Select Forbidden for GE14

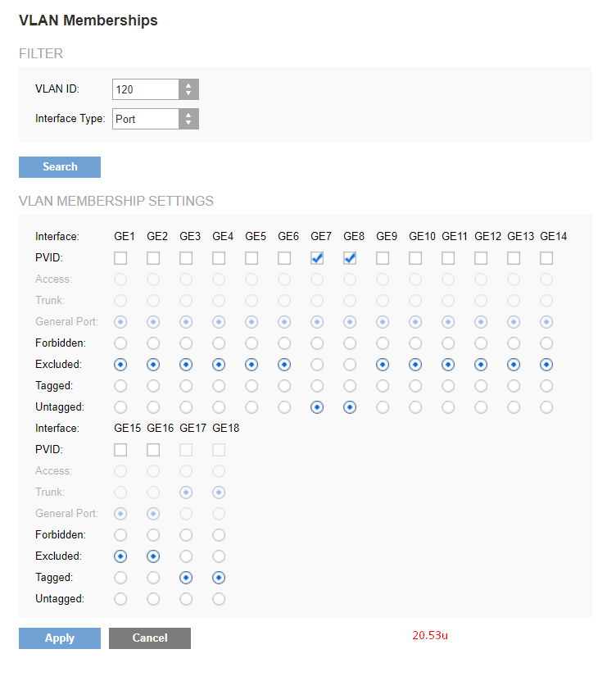(546, 343)
